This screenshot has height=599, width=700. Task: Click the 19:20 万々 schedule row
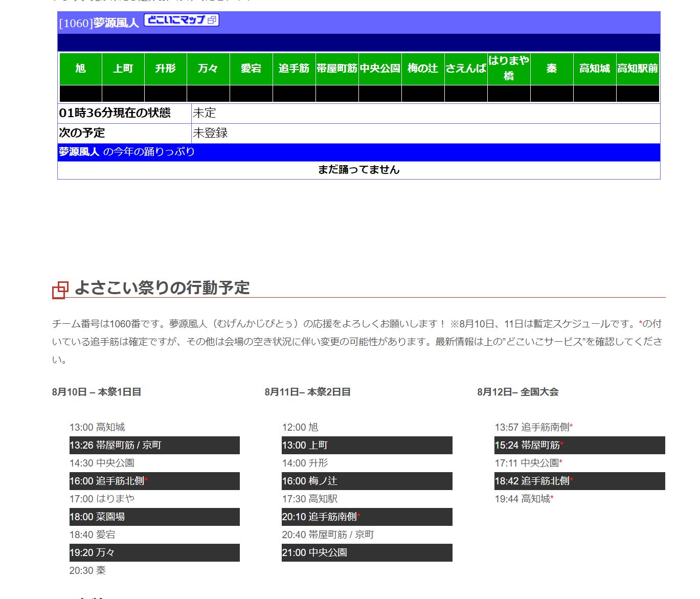(x=154, y=552)
